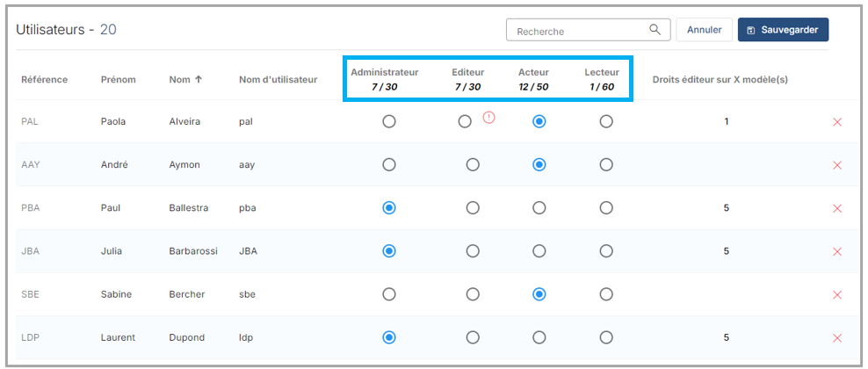The height and width of the screenshot is (369, 868).
Task: Click the Référence column header
Action: click(x=44, y=80)
